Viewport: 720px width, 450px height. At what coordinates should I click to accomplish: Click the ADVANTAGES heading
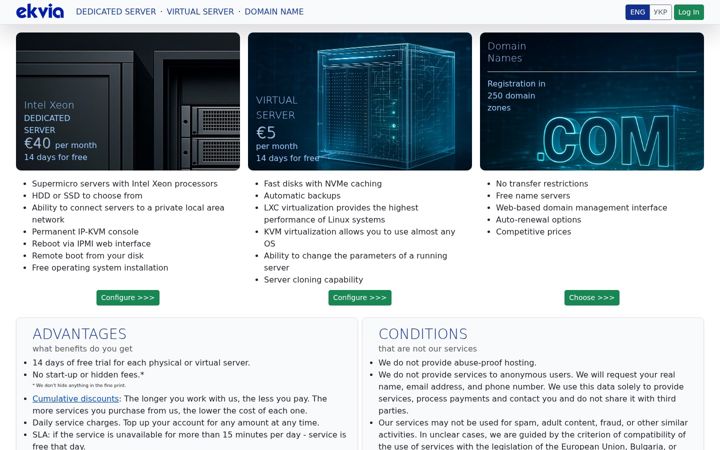pyautogui.click(x=79, y=334)
